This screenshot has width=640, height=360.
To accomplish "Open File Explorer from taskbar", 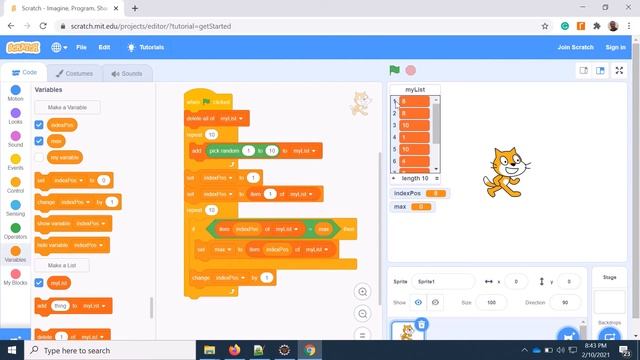I will (209, 350).
